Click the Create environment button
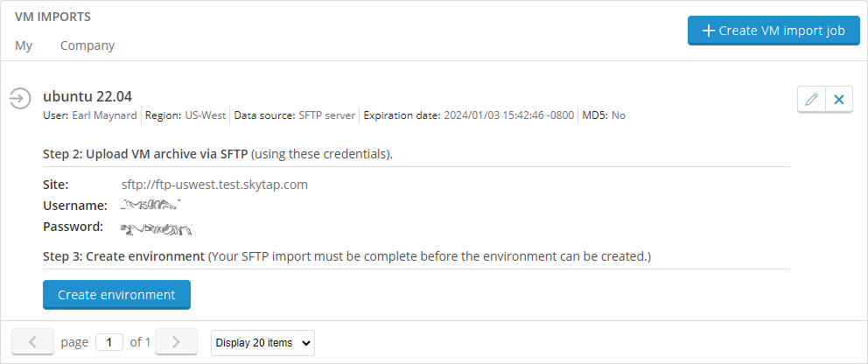The height and width of the screenshot is (364, 868). (x=116, y=295)
